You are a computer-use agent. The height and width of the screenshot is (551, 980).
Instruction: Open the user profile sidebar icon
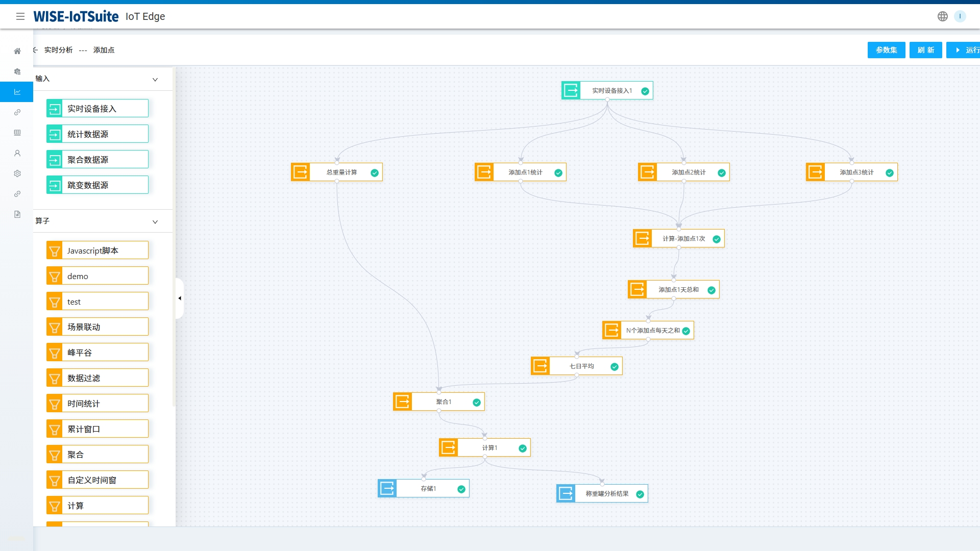17,153
